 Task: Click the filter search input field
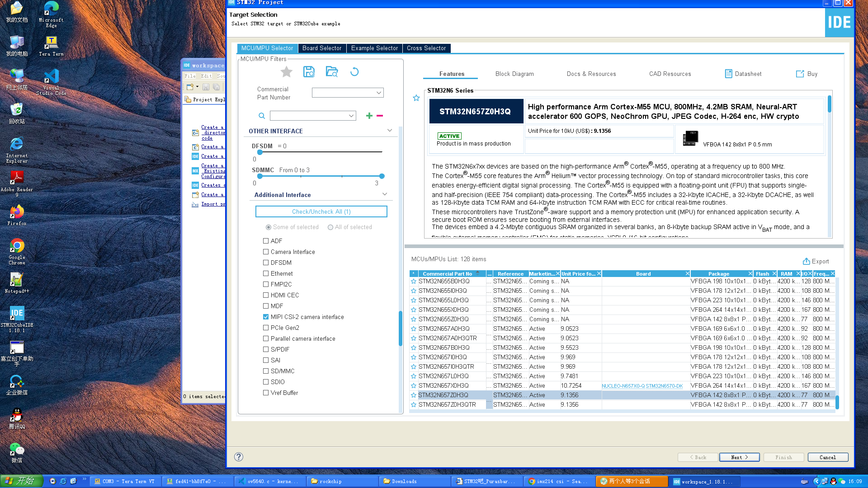(x=309, y=116)
